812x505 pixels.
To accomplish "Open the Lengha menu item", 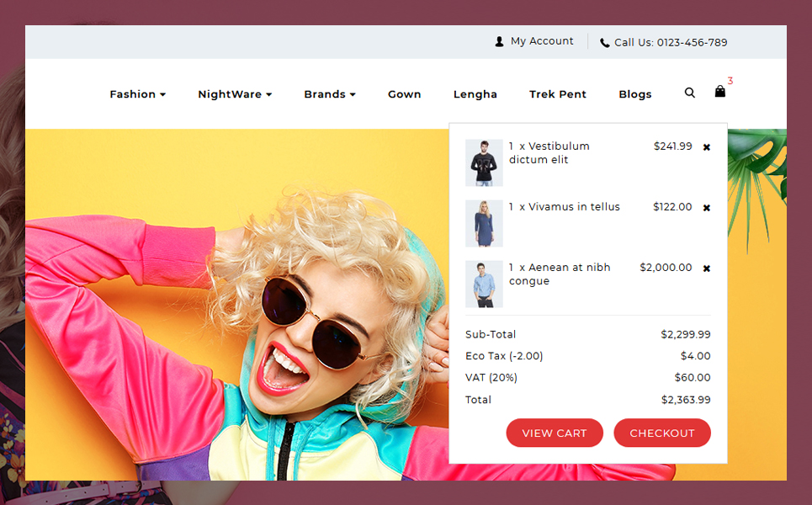I will pyautogui.click(x=475, y=94).
